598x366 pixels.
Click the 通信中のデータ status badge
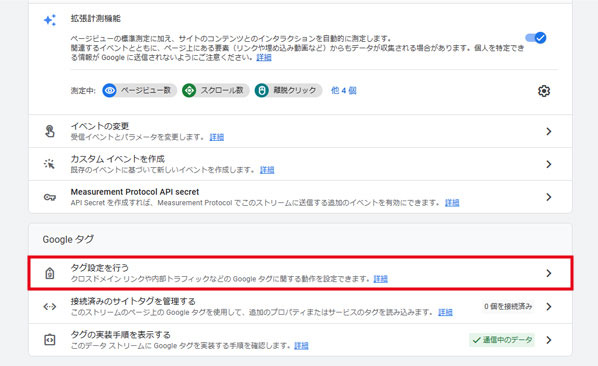click(x=502, y=340)
